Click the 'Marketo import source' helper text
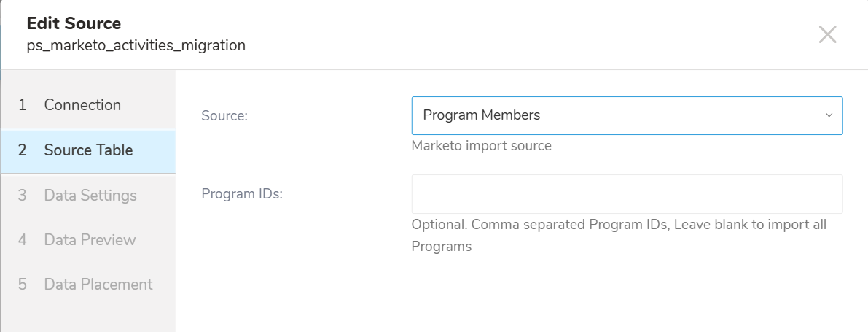This screenshot has height=332, width=868. click(481, 146)
